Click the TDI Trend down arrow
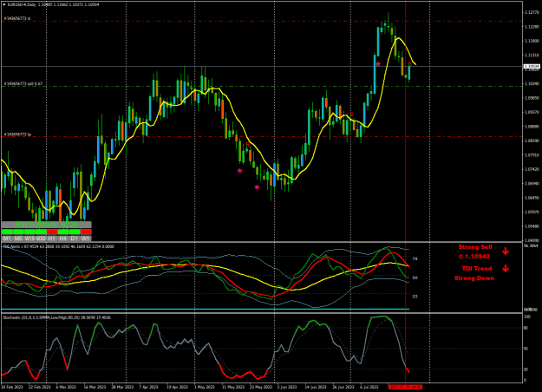The image size is (542, 392). tap(506, 268)
